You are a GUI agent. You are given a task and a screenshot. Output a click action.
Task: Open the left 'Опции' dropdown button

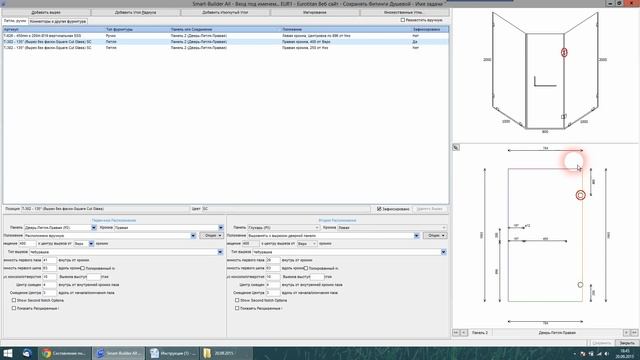click(x=211, y=236)
